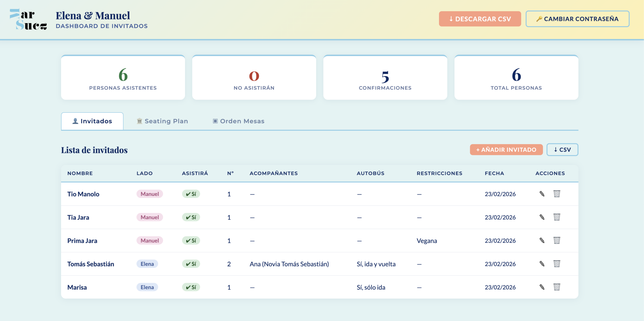Click Añadir Invitado button
The image size is (644, 321).
pos(506,150)
